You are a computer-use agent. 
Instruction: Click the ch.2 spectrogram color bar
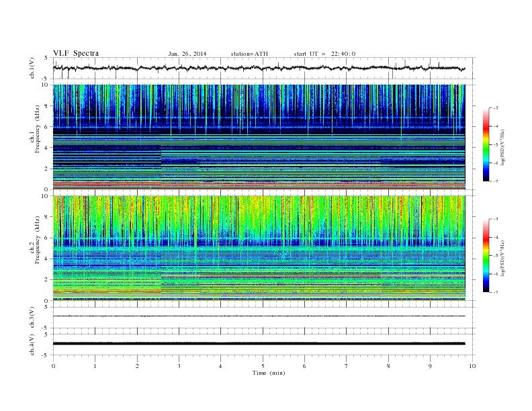(486, 255)
